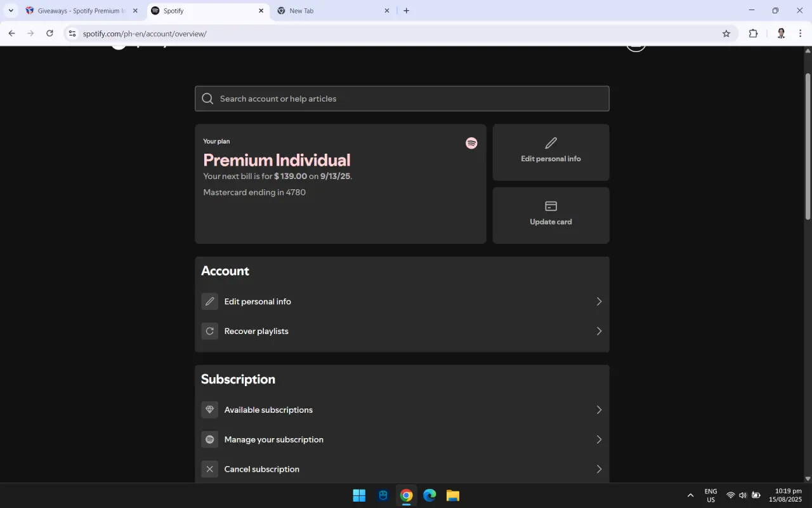Open ENG US language switcher
Viewport: 812px width, 508px height.
pyautogui.click(x=710, y=495)
